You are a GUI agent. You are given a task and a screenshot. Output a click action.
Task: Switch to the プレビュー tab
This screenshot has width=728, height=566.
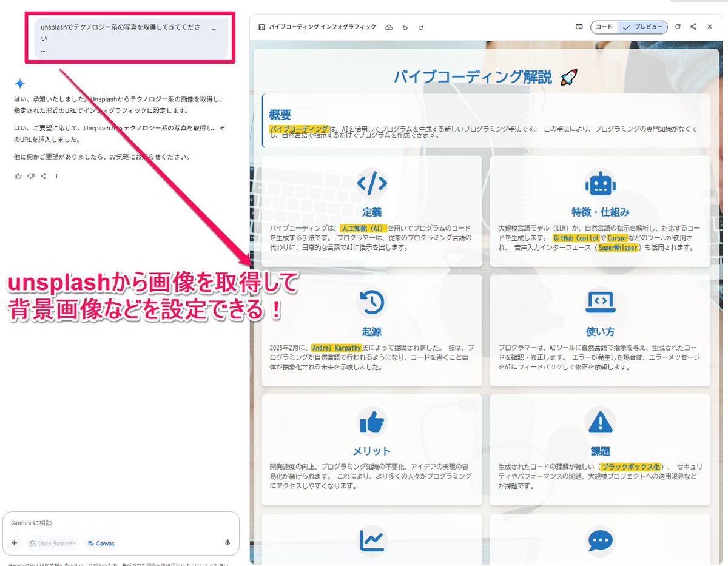point(643,27)
